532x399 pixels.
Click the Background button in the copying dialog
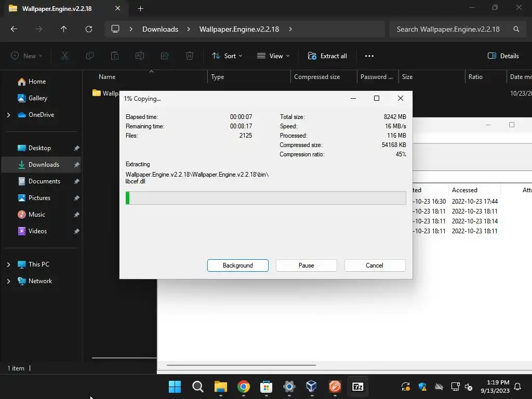237,265
